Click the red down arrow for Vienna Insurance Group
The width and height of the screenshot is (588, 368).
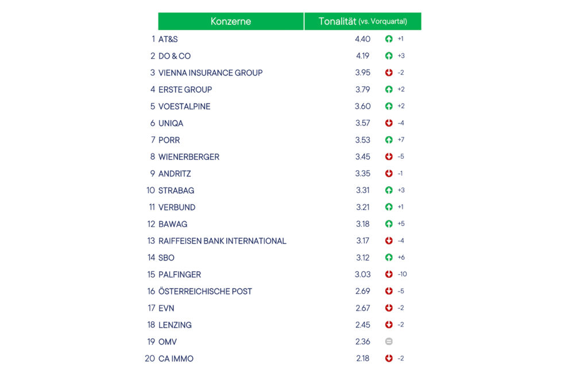tap(389, 72)
